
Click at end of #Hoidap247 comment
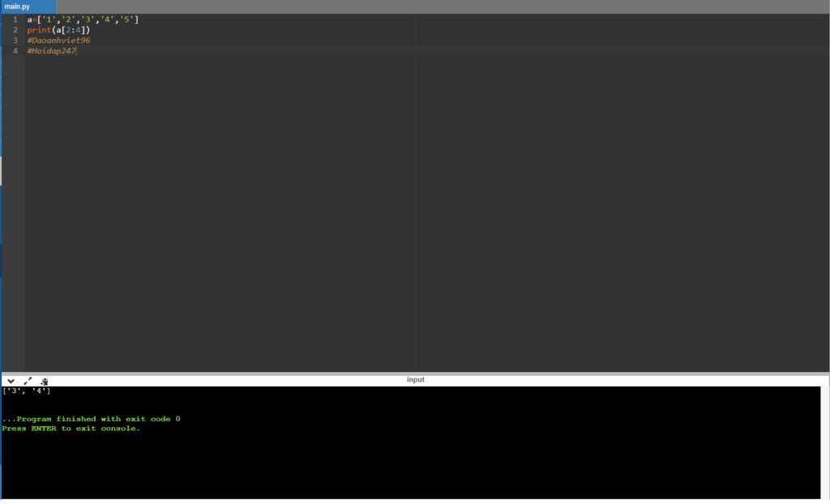(77, 51)
